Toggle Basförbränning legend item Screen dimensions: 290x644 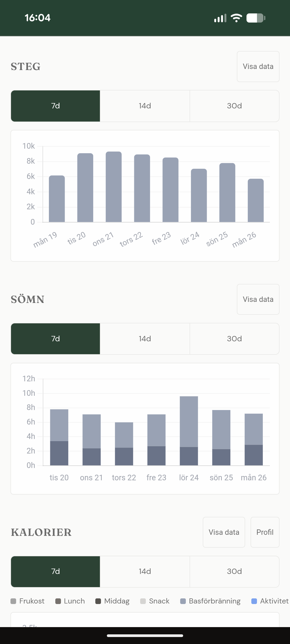point(211,601)
